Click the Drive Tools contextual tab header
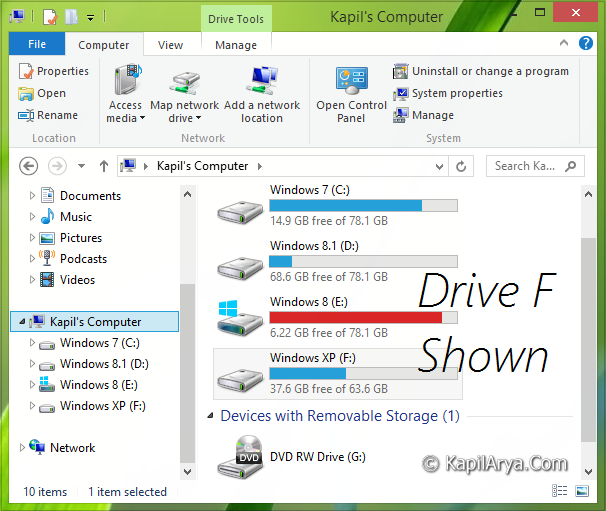Image resolution: width=606 pixels, height=511 pixels. click(236, 19)
